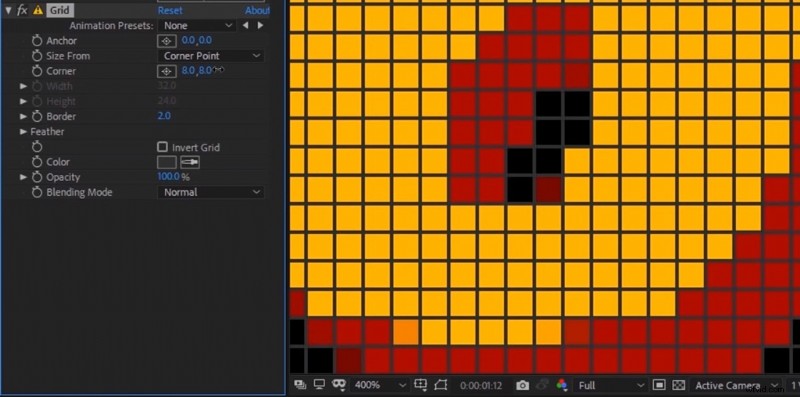Collapse the Grid effect properties
This screenshot has height=397, width=800.
[x=8, y=10]
